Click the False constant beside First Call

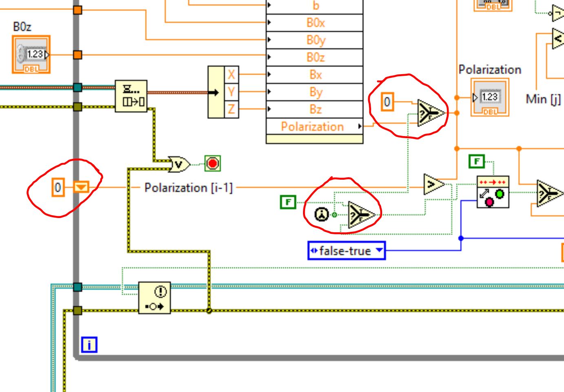pyautogui.click(x=288, y=202)
